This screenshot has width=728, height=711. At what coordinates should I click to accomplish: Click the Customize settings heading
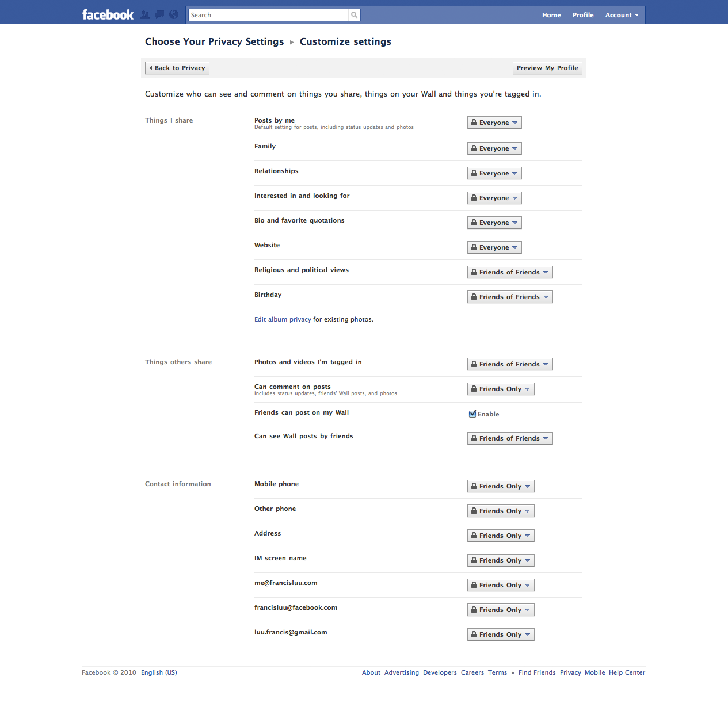[x=345, y=41]
